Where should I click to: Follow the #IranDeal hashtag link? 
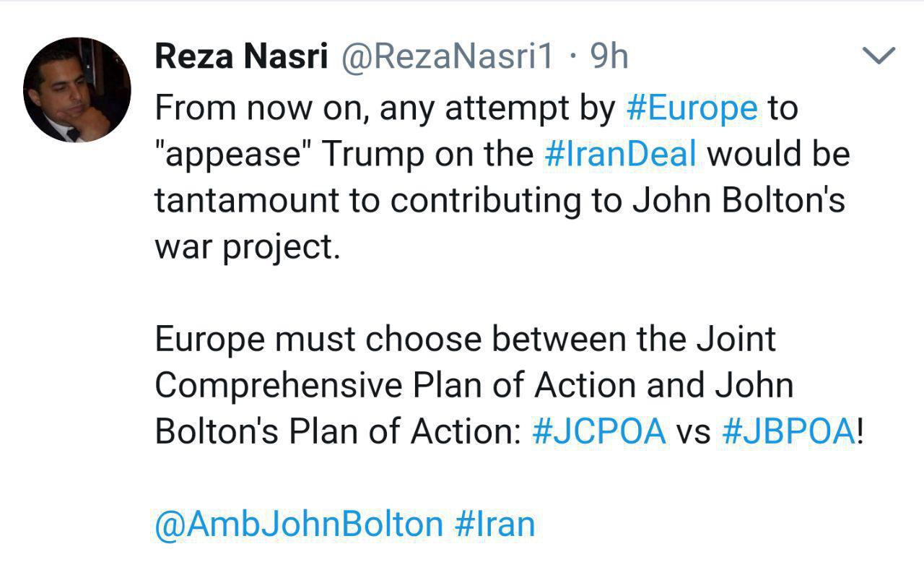point(621,155)
